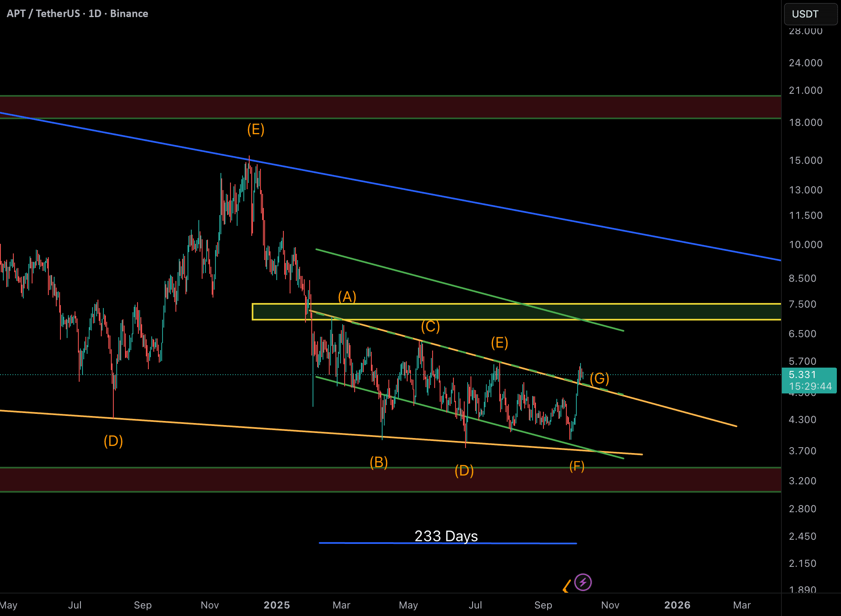The width and height of the screenshot is (841, 616).
Task: Select the topmost (E) label near the blue trendline
Action: [x=255, y=130]
